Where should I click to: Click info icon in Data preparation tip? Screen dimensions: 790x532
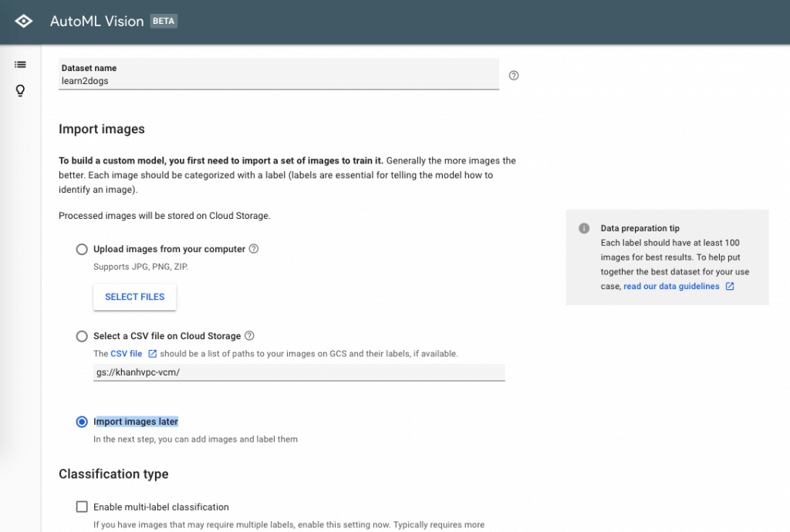coord(584,229)
